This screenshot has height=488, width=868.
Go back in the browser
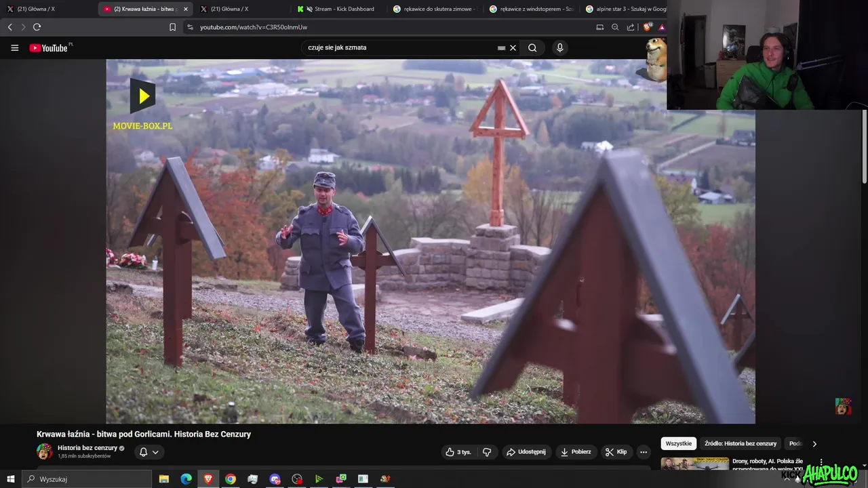point(9,27)
